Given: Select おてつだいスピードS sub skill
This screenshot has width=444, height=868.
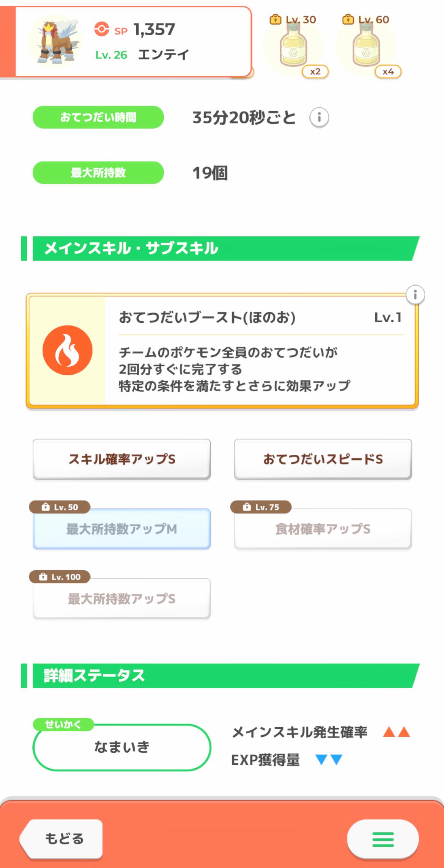Looking at the screenshot, I should coord(323,459).
